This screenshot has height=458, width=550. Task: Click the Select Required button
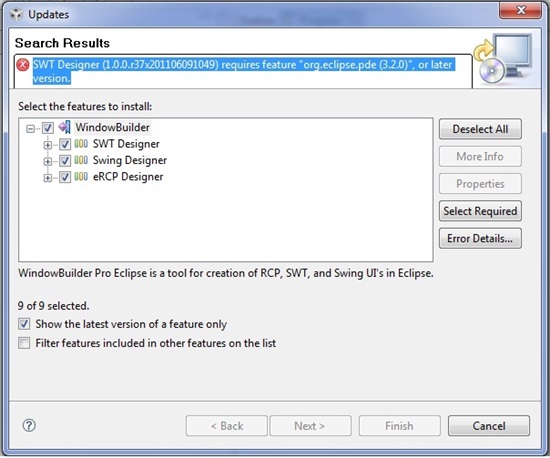point(480,211)
